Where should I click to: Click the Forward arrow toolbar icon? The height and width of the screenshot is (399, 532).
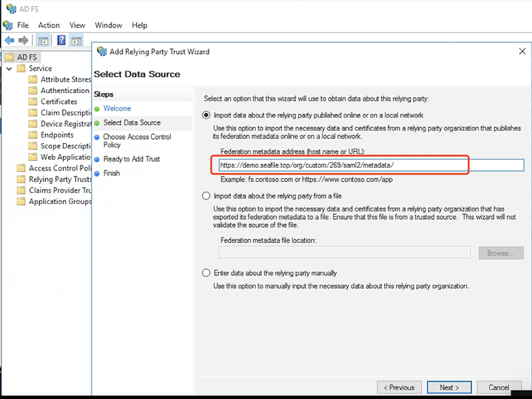(23, 40)
